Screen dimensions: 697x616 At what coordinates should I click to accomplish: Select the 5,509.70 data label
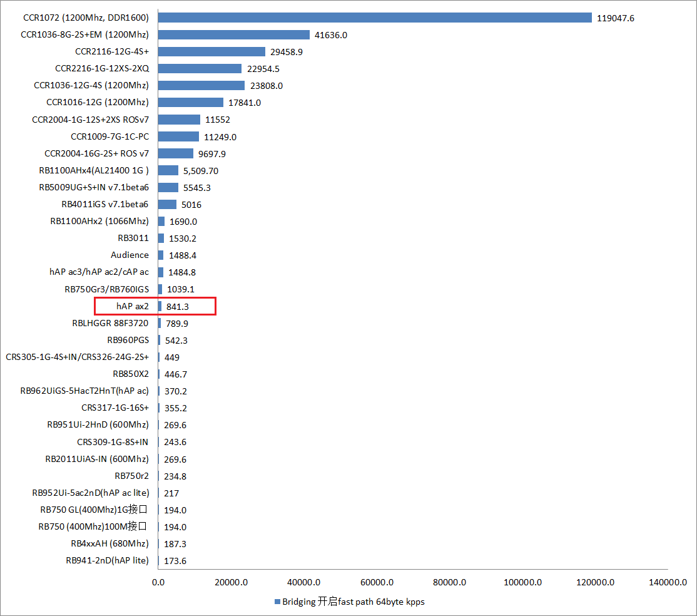coord(201,170)
